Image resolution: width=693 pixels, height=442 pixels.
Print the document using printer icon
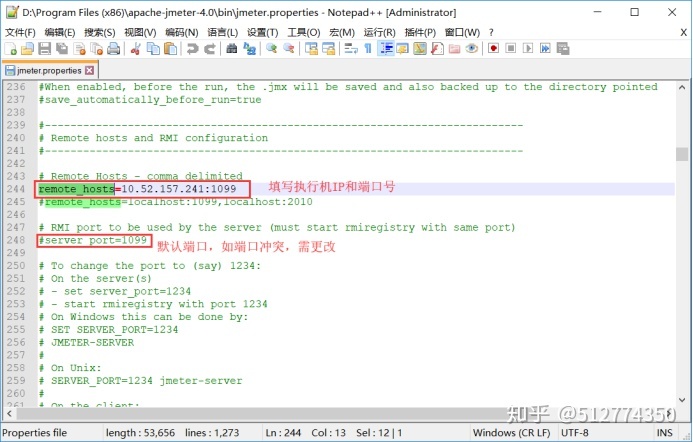(114, 49)
